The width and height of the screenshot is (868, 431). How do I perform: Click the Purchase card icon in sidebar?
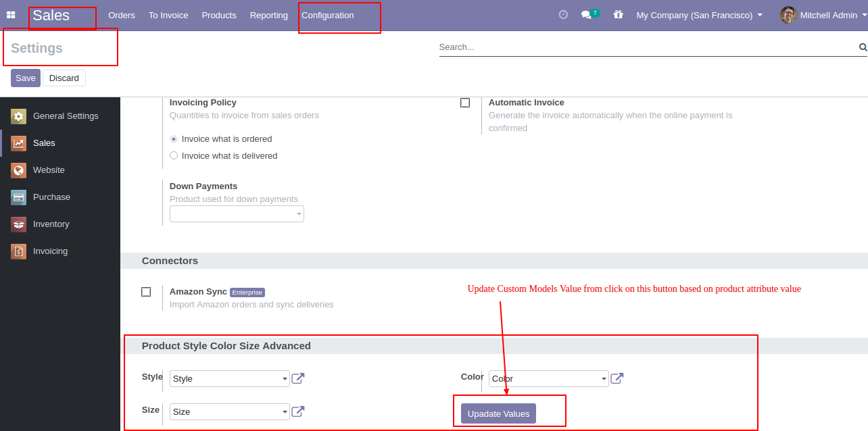point(18,197)
